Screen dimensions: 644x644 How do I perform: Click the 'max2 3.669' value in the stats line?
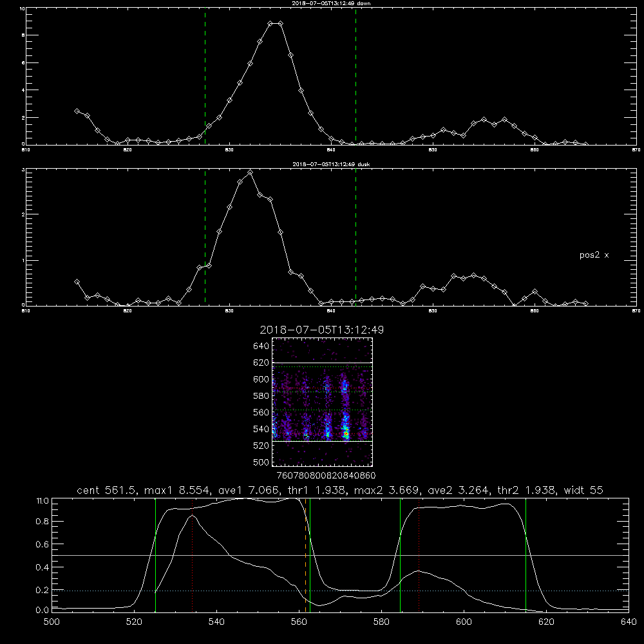(x=386, y=490)
